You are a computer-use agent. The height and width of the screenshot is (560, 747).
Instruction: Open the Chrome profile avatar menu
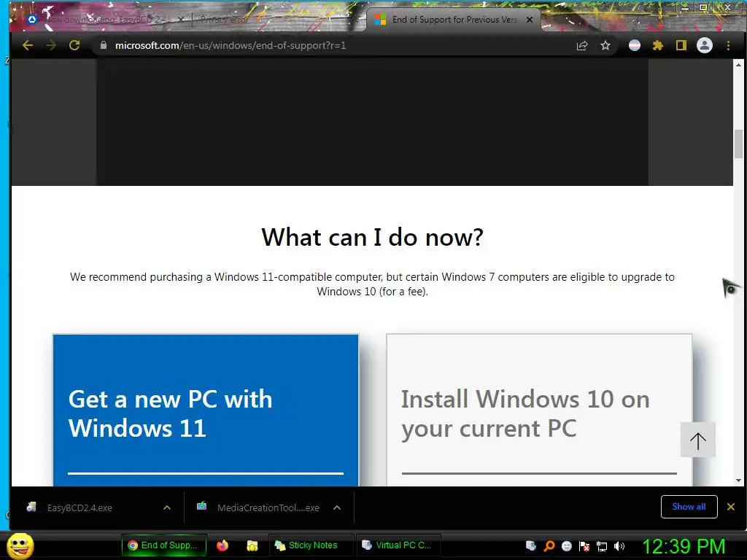705,46
